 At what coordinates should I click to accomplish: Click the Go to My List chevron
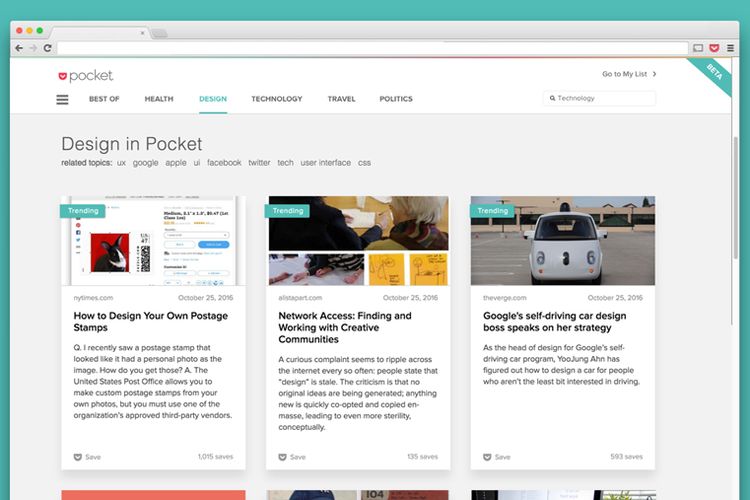pyautogui.click(x=654, y=74)
